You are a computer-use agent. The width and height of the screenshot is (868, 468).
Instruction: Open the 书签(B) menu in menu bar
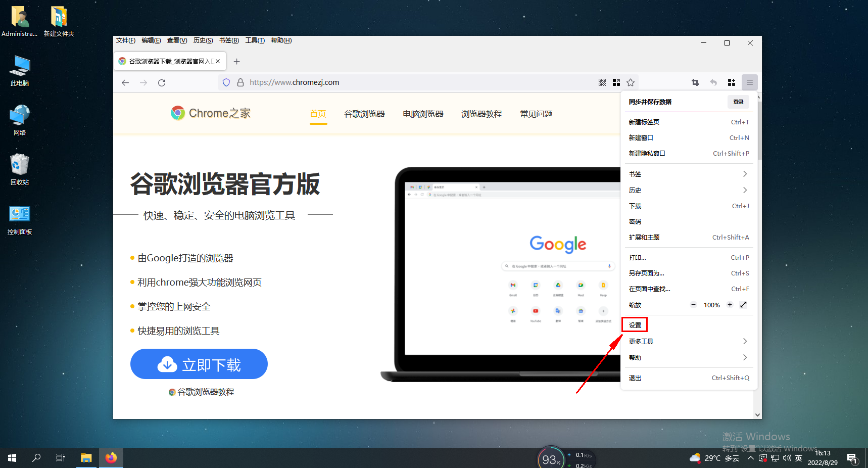click(x=229, y=40)
